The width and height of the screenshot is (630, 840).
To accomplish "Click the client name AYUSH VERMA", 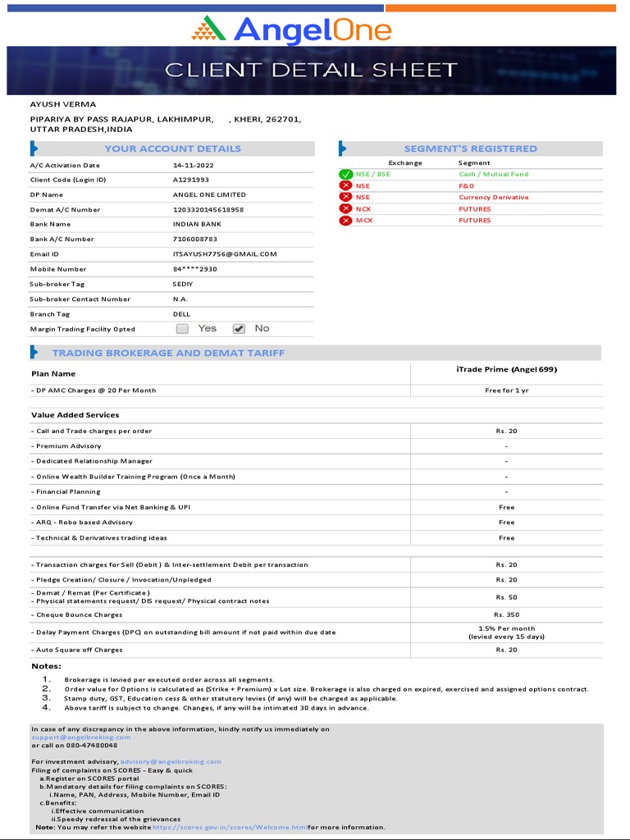I will (63, 104).
